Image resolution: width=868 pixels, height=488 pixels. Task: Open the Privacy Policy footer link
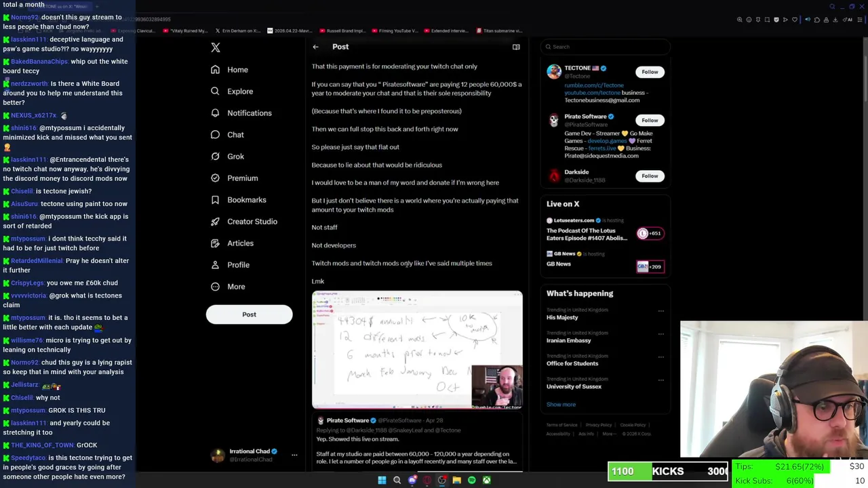point(599,425)
